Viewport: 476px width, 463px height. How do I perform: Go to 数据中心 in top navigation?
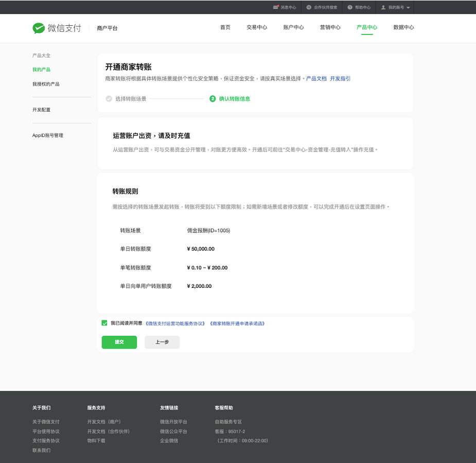[403, 28]
